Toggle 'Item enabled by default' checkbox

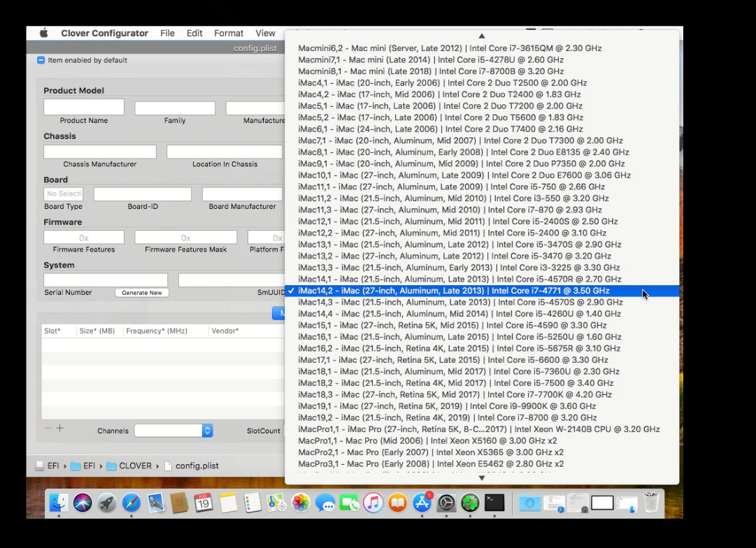[41, 60]
